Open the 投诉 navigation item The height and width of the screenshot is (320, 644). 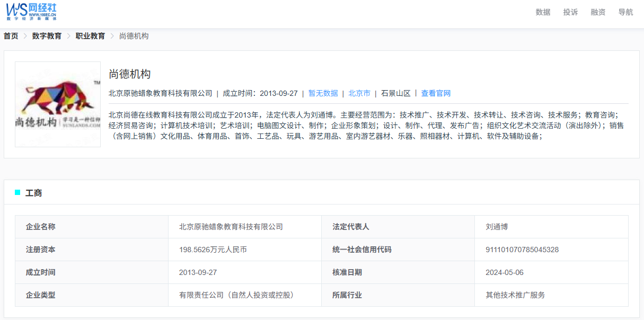coord(570,12)
